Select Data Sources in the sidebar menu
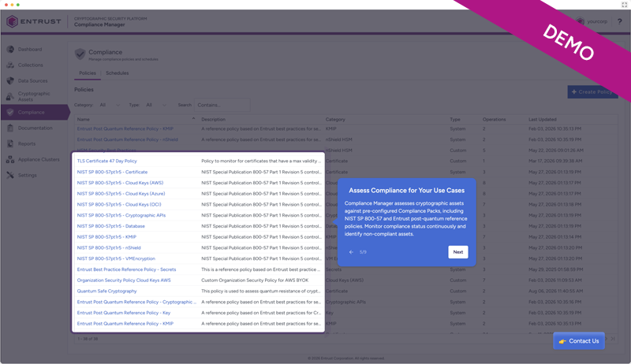 pyautogui.click(x=32, y=80)
